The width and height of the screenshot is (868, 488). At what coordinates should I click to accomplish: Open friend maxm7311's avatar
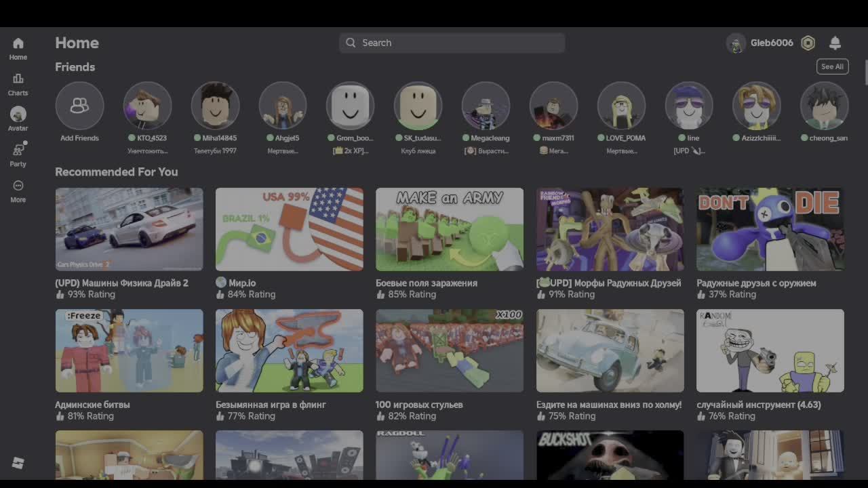pyautogui.click(x=553, y=106)
